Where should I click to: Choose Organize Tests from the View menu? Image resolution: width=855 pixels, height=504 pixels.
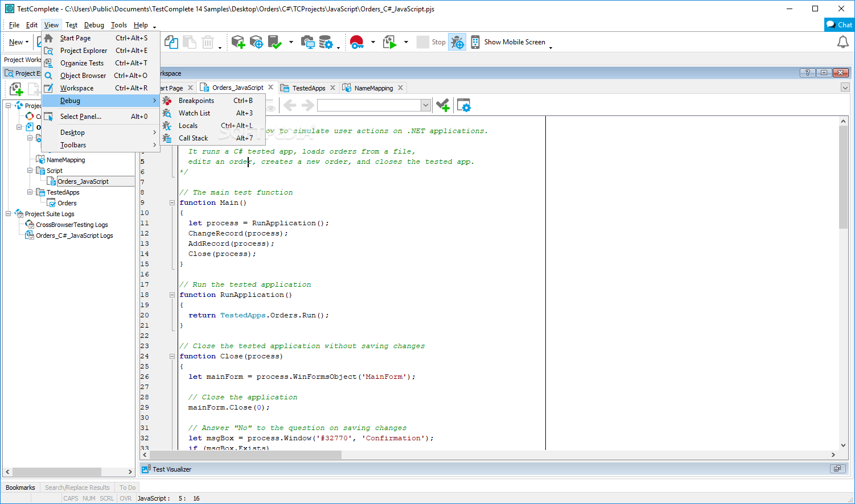tap(101, 63)
